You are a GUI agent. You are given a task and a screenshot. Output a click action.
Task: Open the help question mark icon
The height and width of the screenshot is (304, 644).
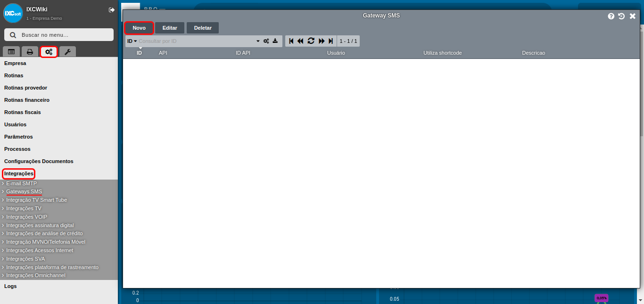[611, 16]
